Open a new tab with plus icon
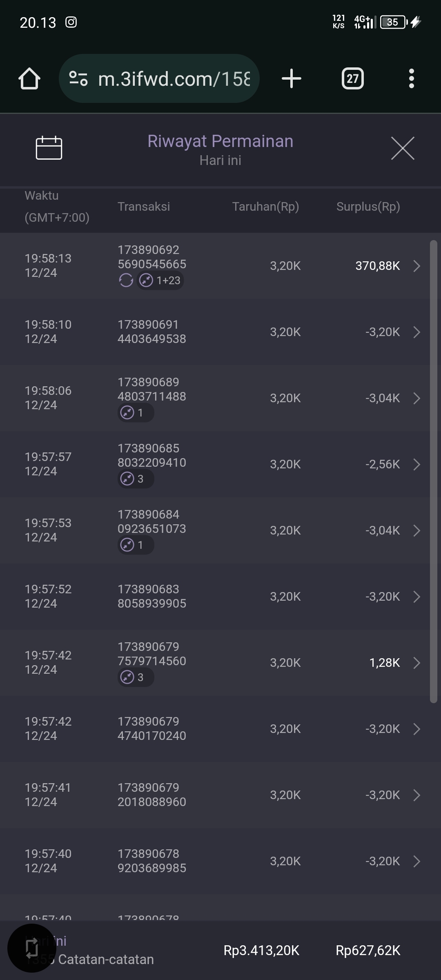The height and width of the screenshot is (980, 441). point(292,78)
